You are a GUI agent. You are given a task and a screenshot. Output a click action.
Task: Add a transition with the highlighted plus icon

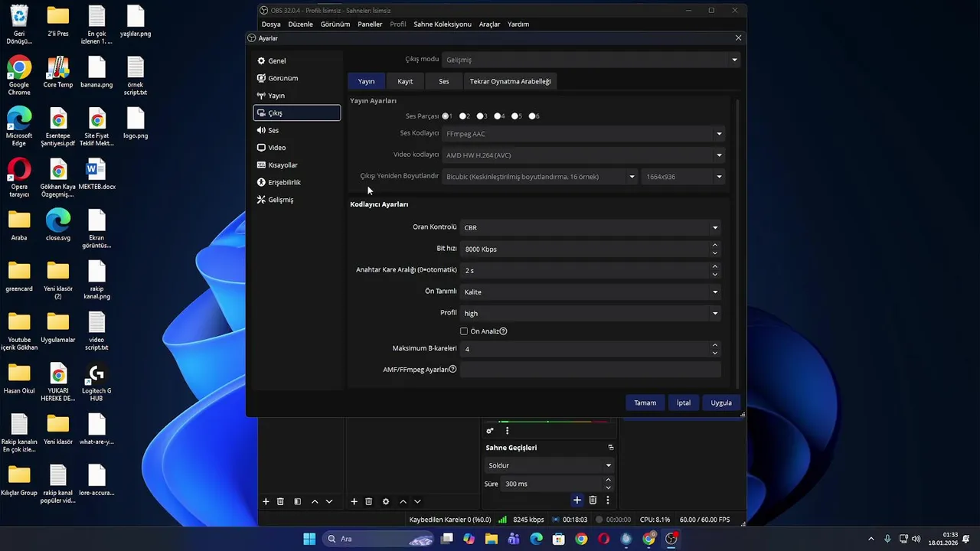tap(577, 500)
